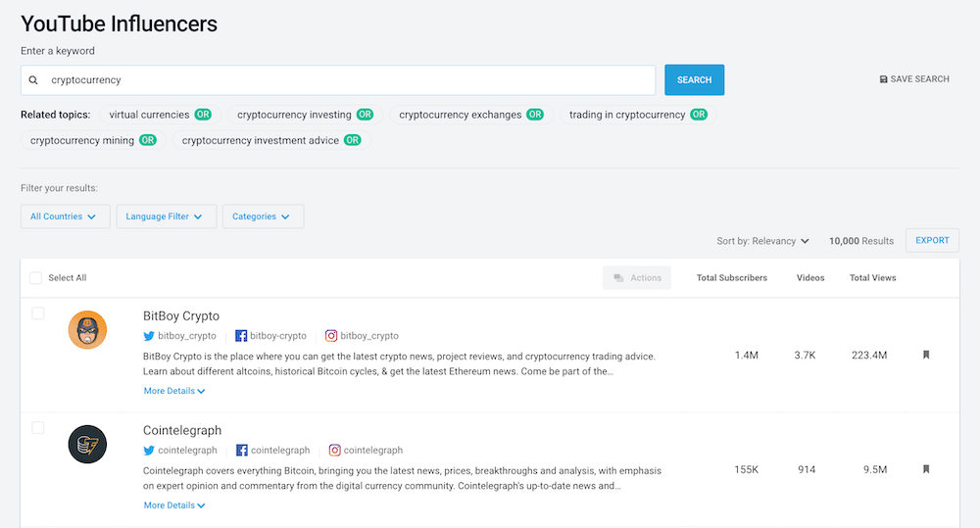Click Total Views column header
Image resolution: width=980 pixels, height=528 pixels.
coord(872,278)
